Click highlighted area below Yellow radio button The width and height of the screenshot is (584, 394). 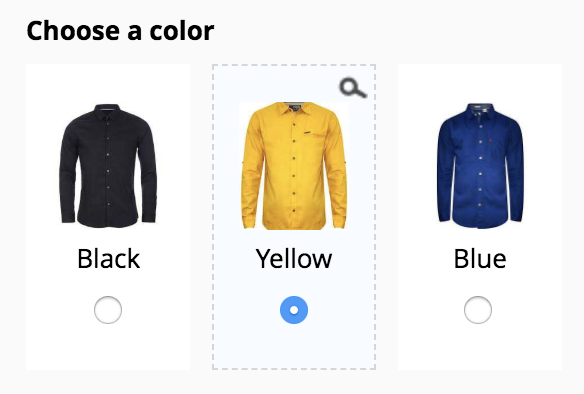click(x=294, y=346)
